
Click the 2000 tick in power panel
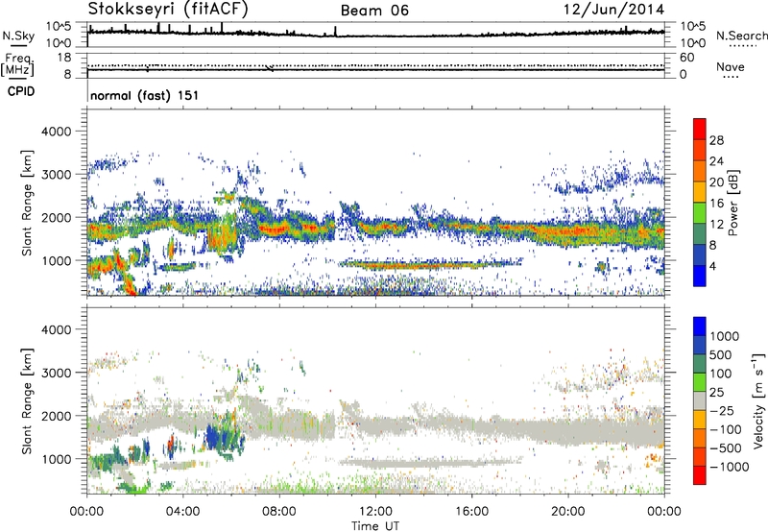pos(56,217)
